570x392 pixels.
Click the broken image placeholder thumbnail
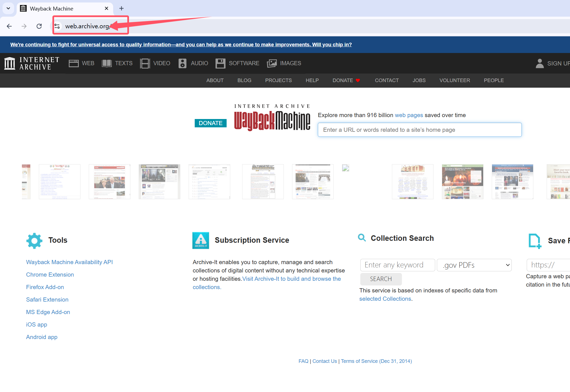pyautogui.click(x=346, y=168)
